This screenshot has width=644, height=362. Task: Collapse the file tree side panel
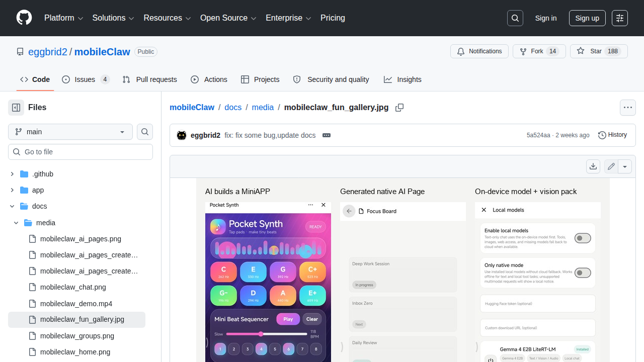[16, 108]
